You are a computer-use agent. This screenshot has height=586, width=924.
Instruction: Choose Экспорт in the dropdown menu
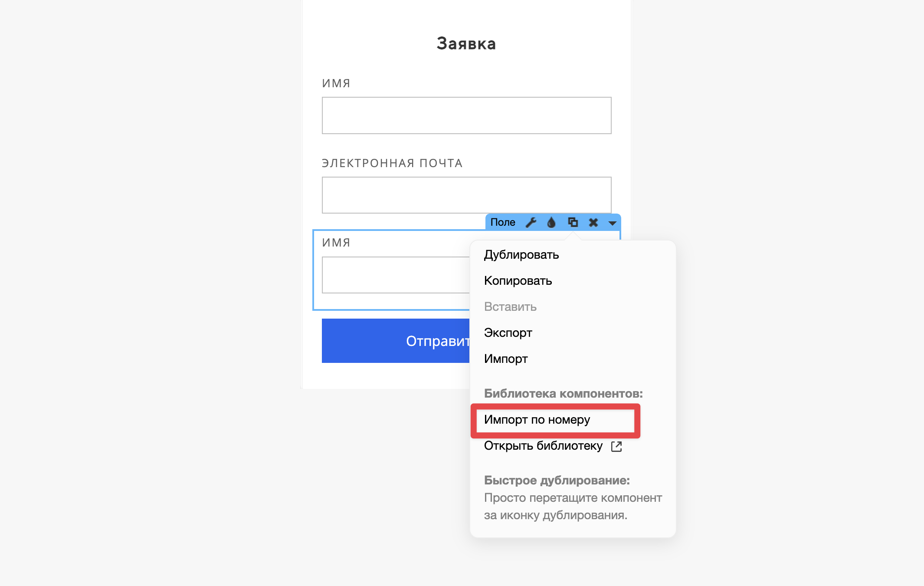click(508, 333)
